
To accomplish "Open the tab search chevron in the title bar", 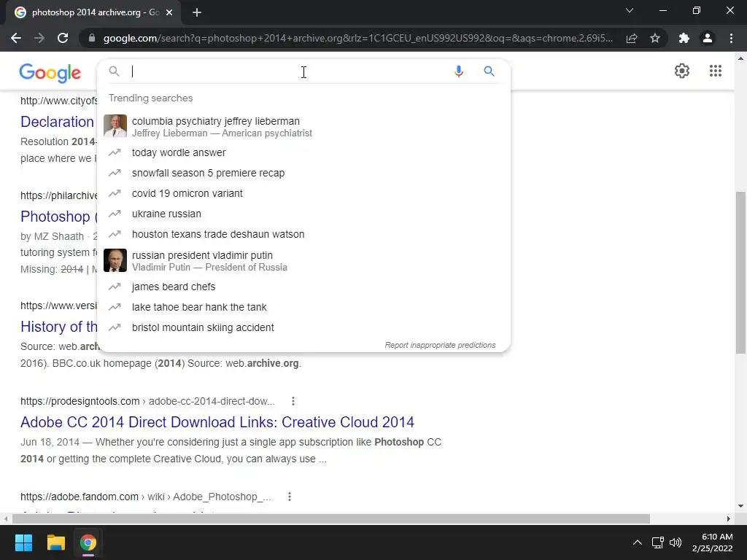I will click(x=630, y=10).
